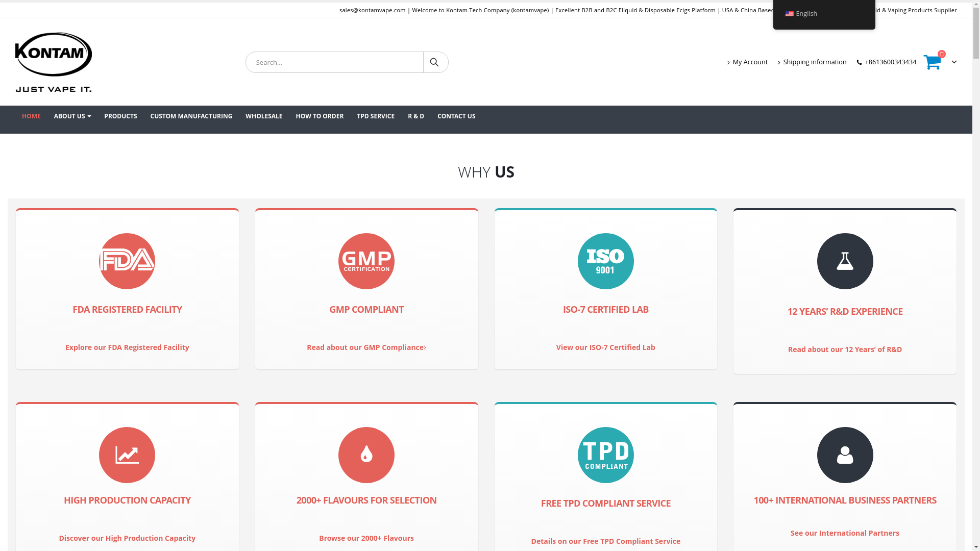Click Details on our Free TPD Compliant Service
This screenshot has height=551, width=980.
pyautogui.click(x=606, y=541)
